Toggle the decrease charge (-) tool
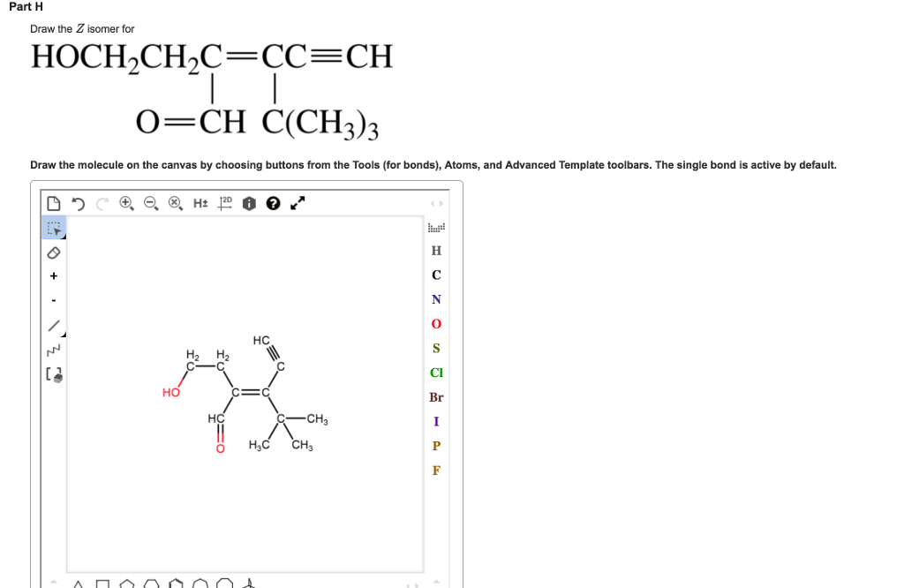The width and height of the screenshot is (904, 588). point(54,299)
